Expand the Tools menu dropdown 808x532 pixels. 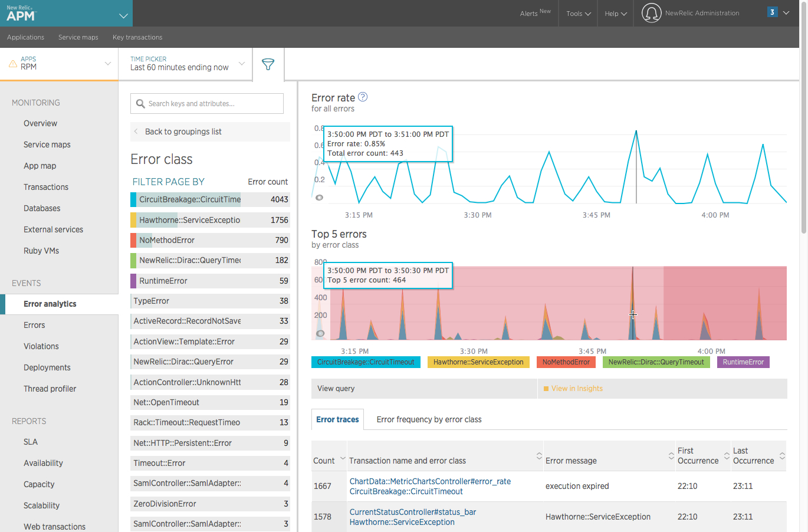578,14
